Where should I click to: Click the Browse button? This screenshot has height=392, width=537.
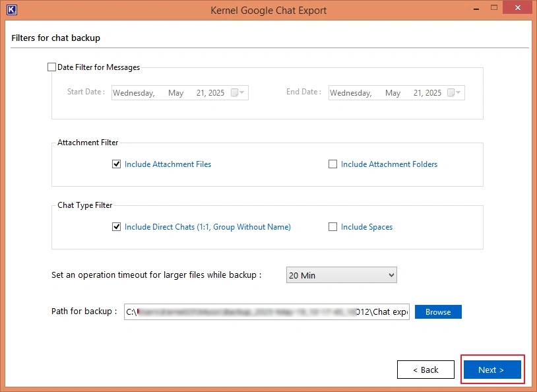[x=438, y=311]
